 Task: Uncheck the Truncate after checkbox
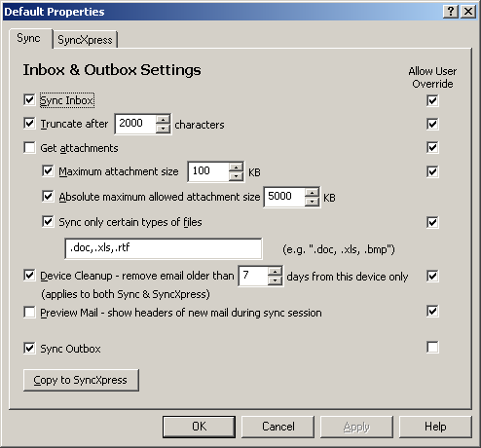[x=29, y=124]
